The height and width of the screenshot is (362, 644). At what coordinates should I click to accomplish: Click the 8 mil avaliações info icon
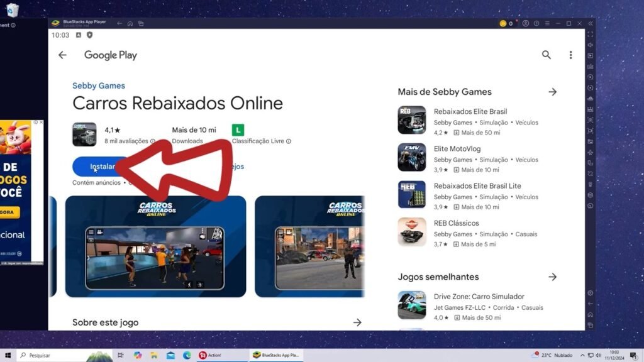153,141
